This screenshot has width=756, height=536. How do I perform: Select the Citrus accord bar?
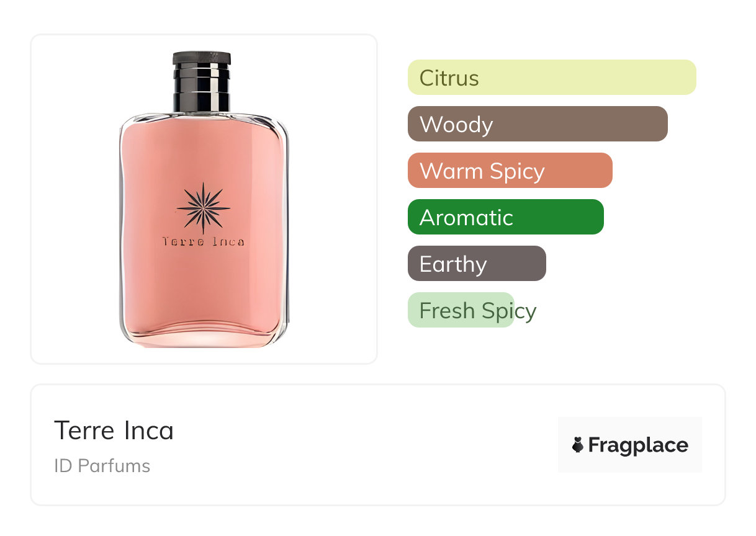point(551,78)
